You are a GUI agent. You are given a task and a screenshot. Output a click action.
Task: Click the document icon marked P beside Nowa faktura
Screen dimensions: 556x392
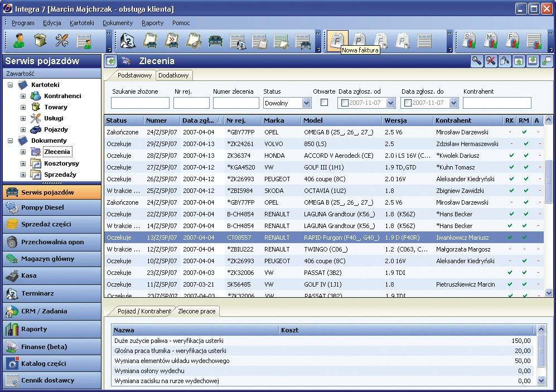(x=359, y=38)
